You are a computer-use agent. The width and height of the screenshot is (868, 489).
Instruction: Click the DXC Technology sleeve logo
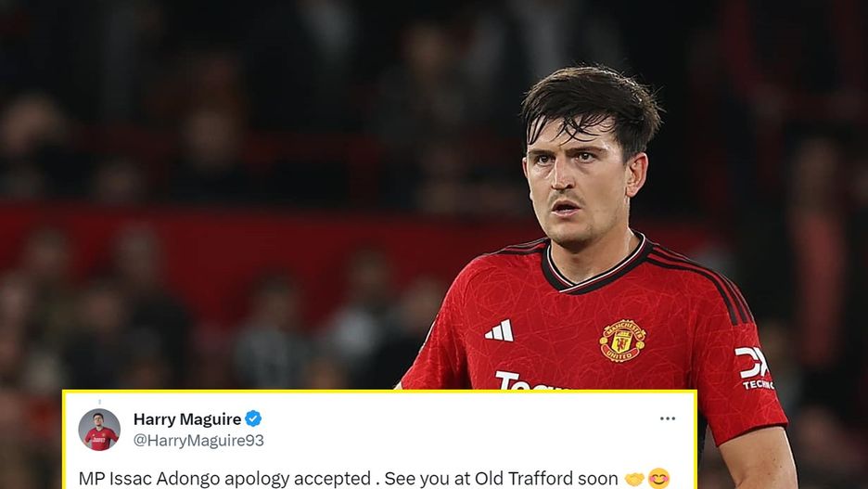pyautogui.click(x=753, y=367)
